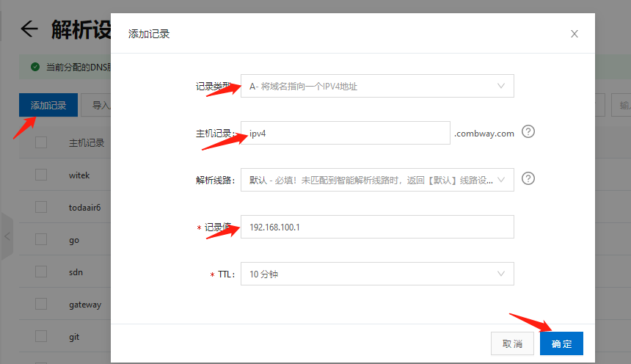Expand the resolution line dropdown
Image resolution: width=631 pixels, height=364 pixels.
(x=377, y=180)
